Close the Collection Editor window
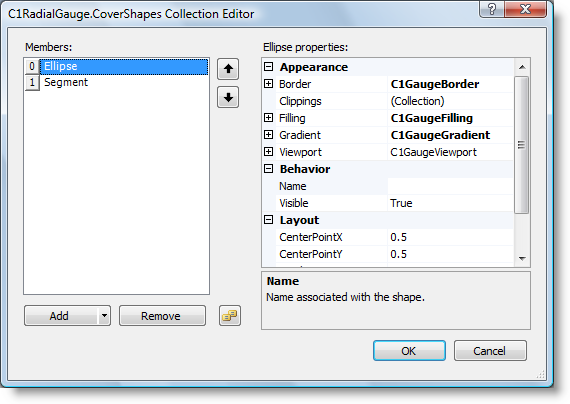 pos(525,9)
